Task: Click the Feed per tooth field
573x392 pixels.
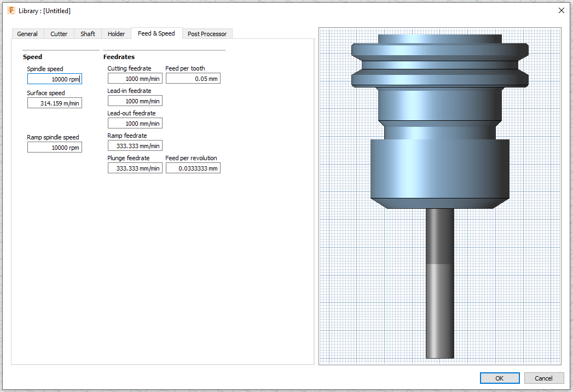Action: click(x=193, y=79)
